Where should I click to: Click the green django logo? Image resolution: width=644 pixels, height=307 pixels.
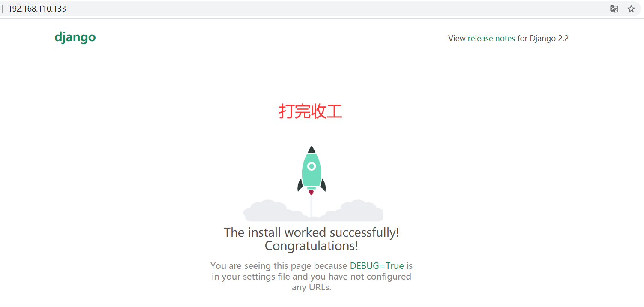pos(75,38)
